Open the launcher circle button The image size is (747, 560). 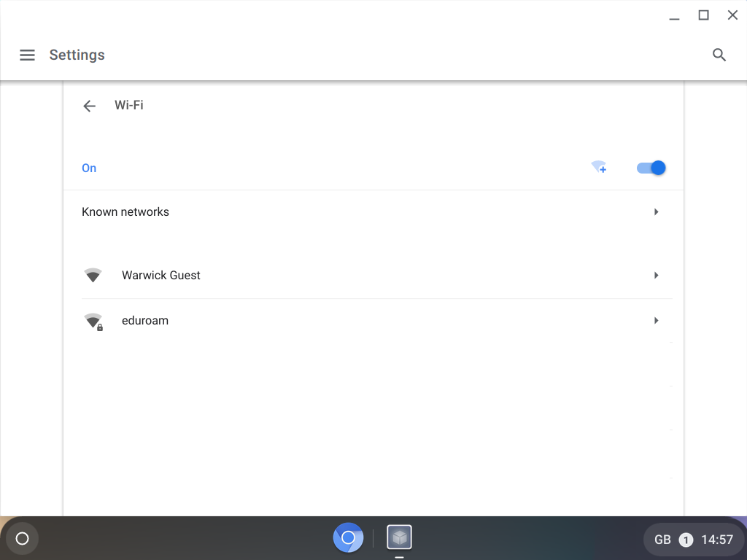(x=22, y=539)
